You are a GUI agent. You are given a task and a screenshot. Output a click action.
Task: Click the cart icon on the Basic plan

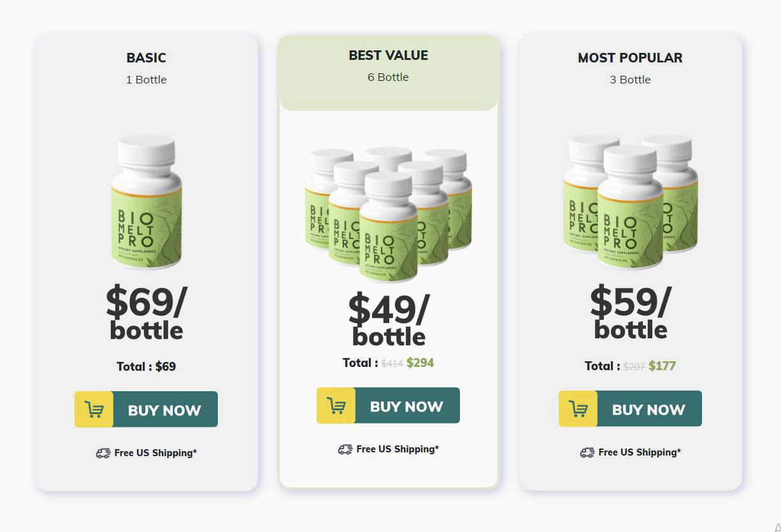94,409
